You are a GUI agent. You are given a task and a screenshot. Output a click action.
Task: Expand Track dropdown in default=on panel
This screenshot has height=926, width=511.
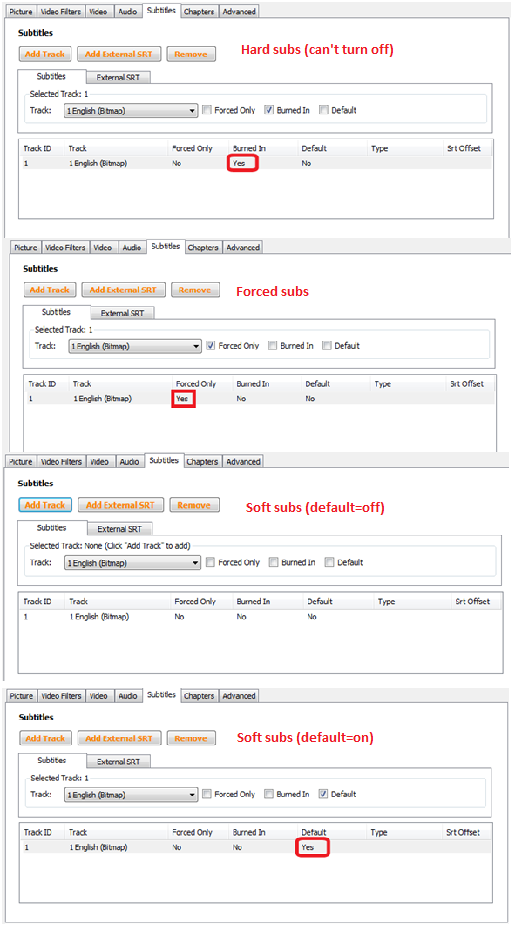point(131,794)
